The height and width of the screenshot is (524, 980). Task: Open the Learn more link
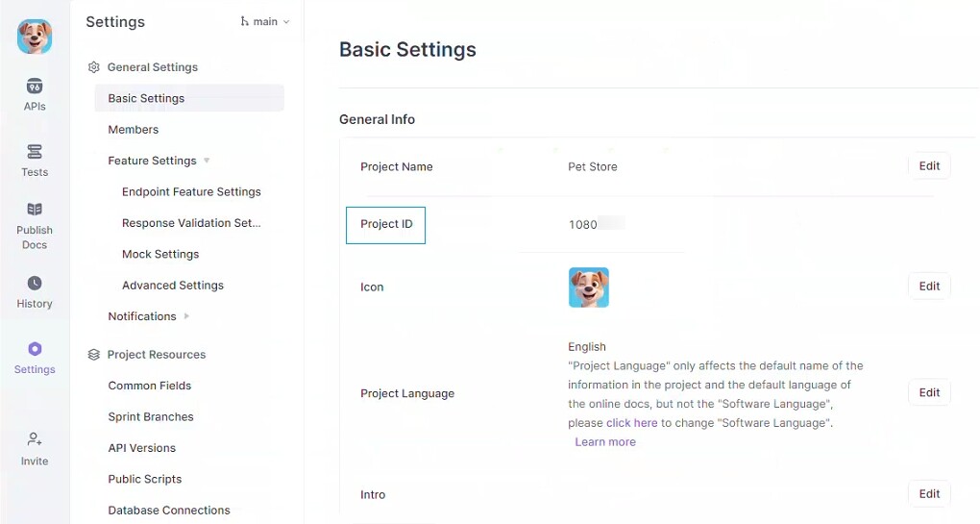pyautogui.click(x=605, y=442)
